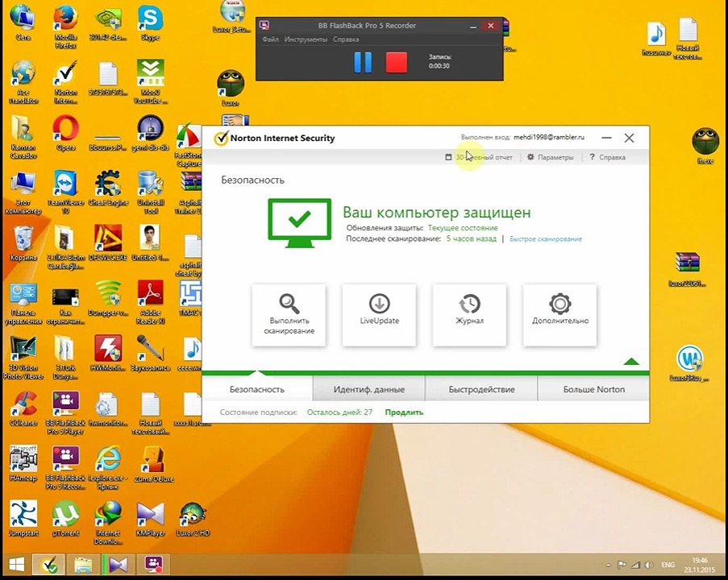Switch to the Безопасность tab
The height and width of the screenshot is (580, 728).
[x=256, y=389]
